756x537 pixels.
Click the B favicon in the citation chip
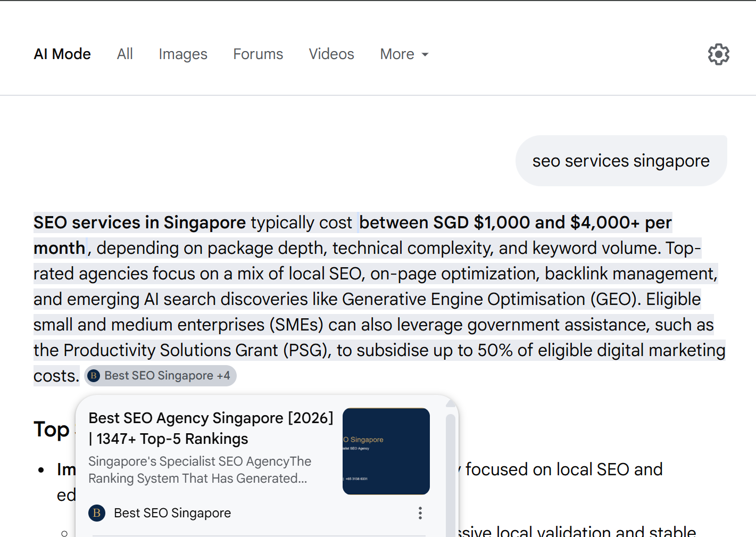point(94,376)
